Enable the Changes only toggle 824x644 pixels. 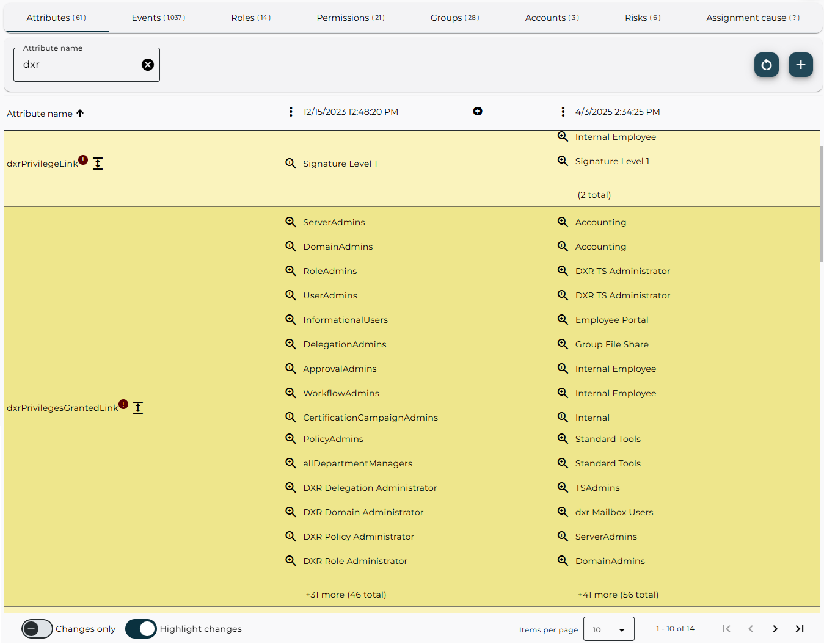click(x=37, y=629)
